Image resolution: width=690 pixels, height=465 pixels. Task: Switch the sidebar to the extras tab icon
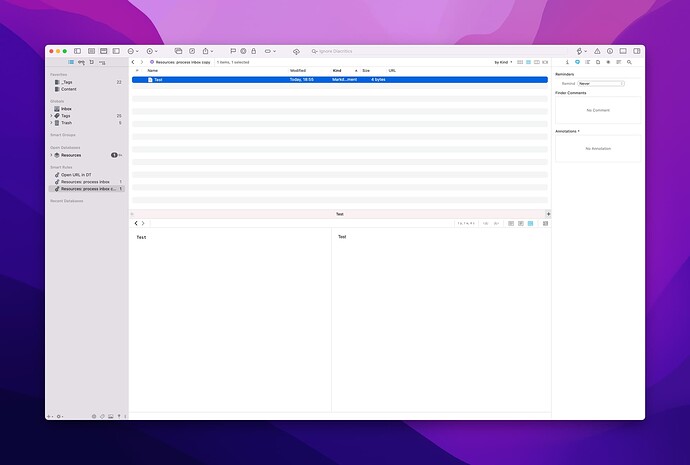(102, 62)
